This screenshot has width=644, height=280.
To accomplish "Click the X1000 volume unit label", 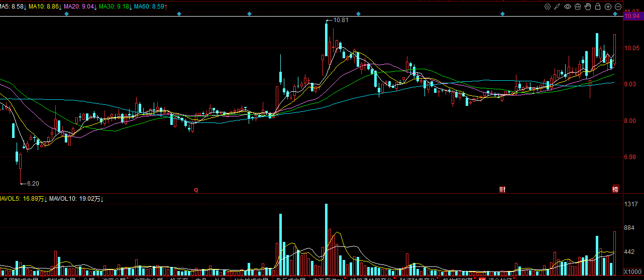I will (x=631, y=271).
